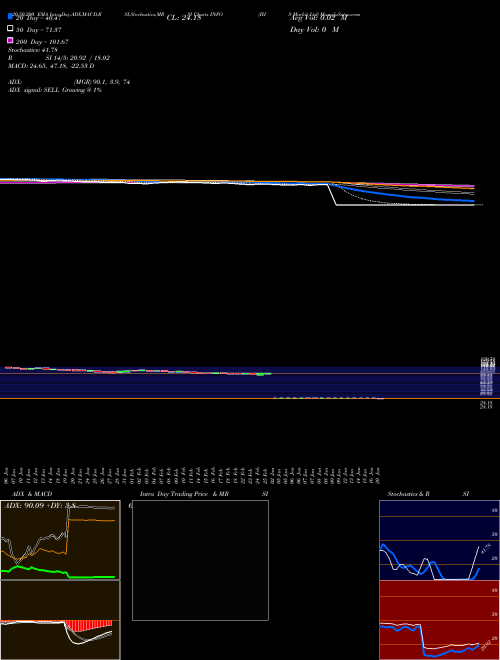Click the 'SI 14/3: 20.92 / 18.02' readout
Screen dimensions: 500x660
pos(78,58)
